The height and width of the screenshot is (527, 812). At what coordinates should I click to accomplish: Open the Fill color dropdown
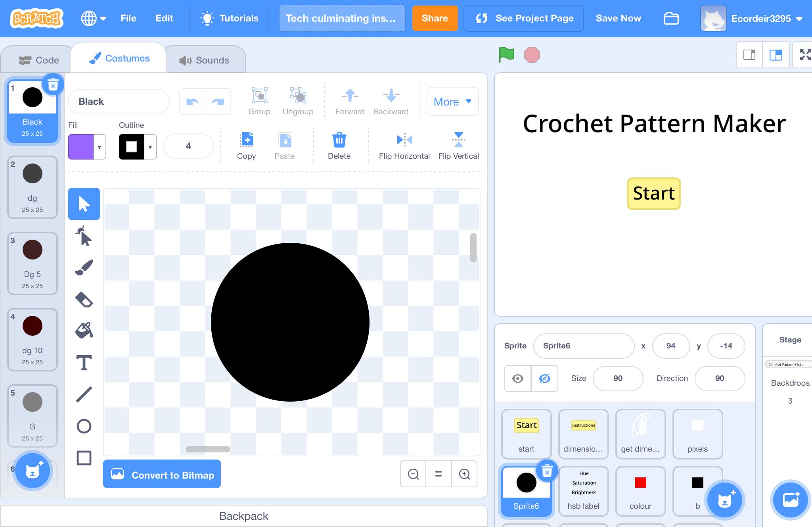pyautogui.click(x=99, y=147)
